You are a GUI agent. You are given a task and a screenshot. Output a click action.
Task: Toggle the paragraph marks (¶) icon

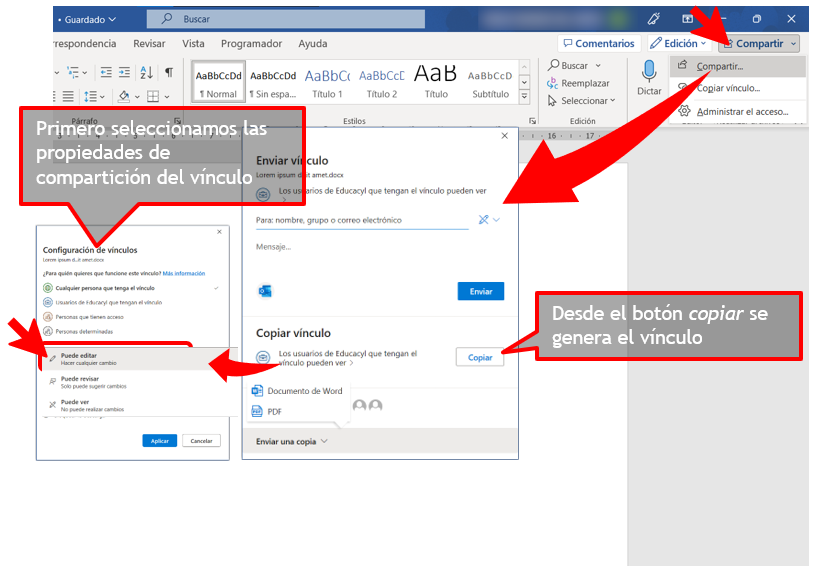(x=169, y=72)
